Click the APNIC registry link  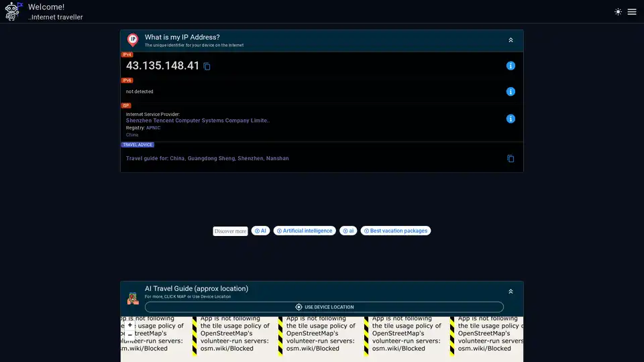(153, 127)
